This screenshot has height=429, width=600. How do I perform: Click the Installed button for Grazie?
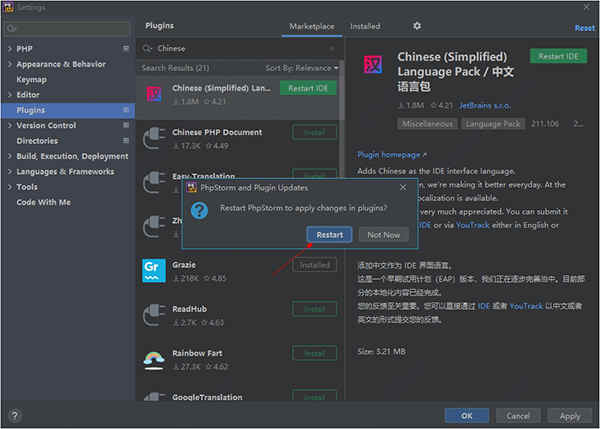[x=314, y=265]
